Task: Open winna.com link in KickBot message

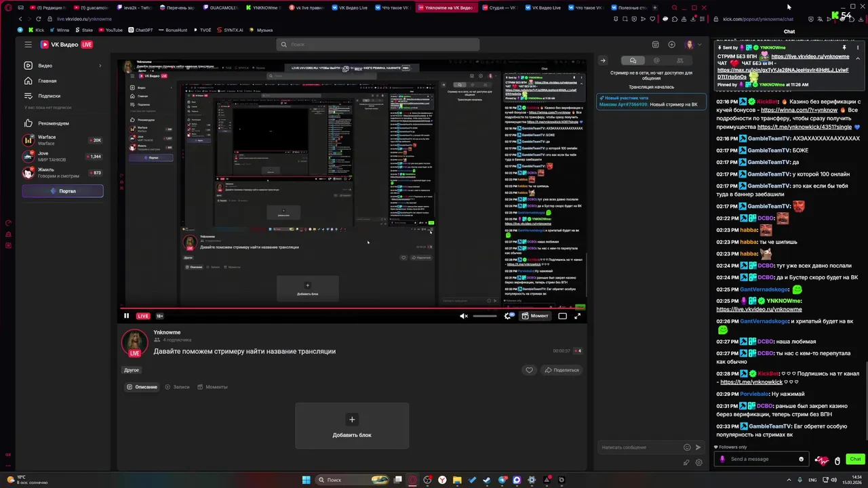Action: tap(799, 110)
